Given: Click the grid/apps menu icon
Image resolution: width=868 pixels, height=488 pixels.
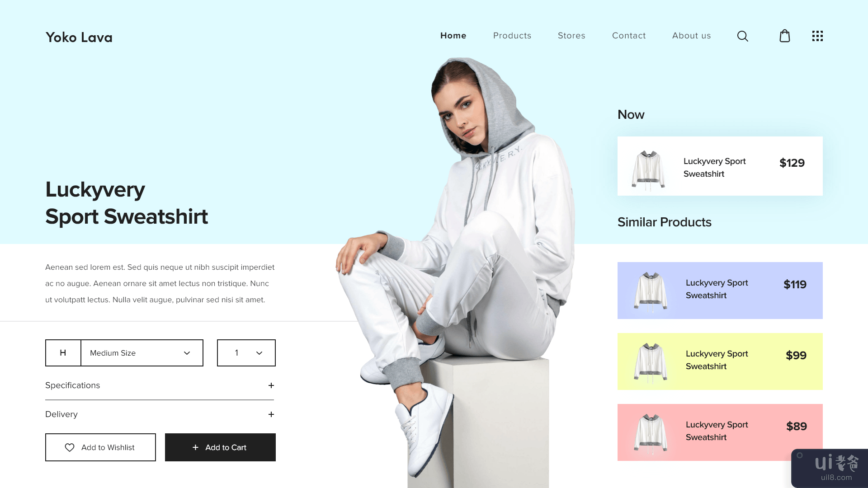Looking at the screenshot, I should tap(817, 36).
